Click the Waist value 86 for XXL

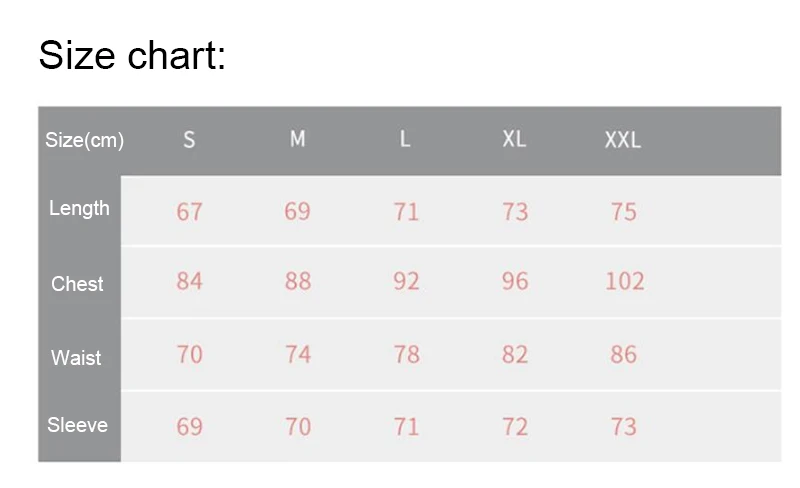[623, 354]
